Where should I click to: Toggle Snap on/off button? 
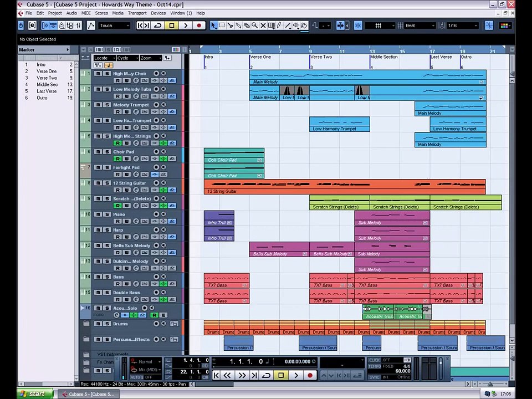tap(357, 25)
